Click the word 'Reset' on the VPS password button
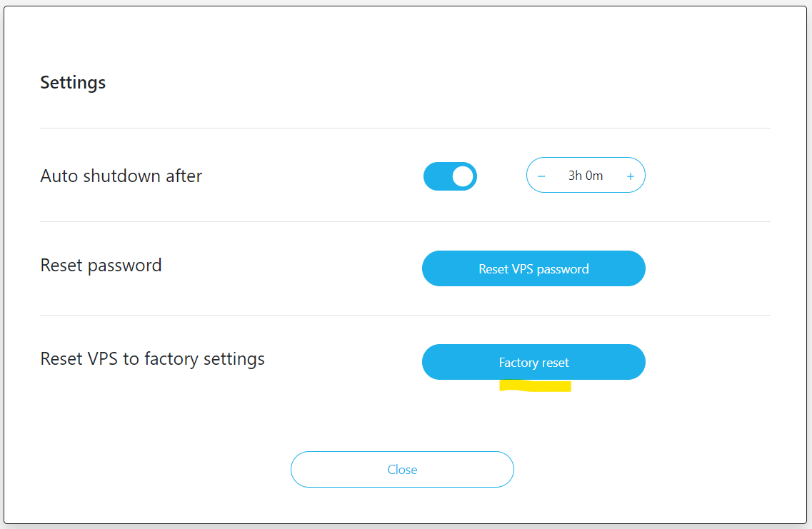Image resolution: width=812 pixels, height=529 pixels. click(x=493, y=268)
